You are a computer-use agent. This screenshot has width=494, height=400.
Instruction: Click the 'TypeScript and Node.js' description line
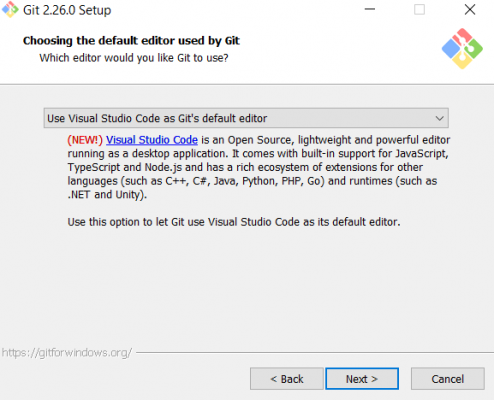pyautogui.click(x=245, y=167)
